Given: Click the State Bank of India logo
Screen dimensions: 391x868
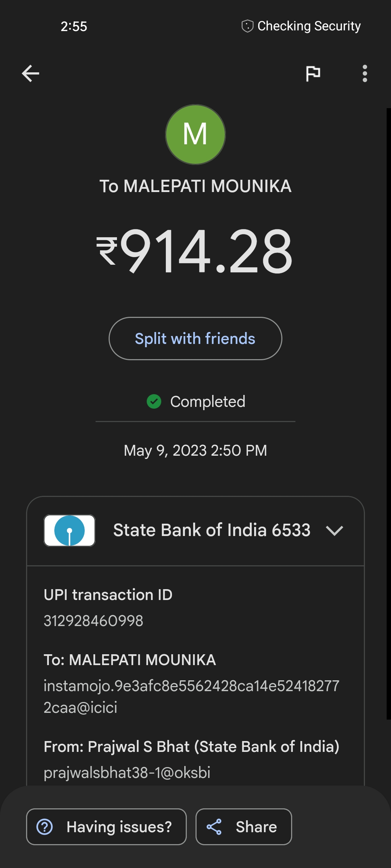Looking at the screenshot, I should [70, 531].
